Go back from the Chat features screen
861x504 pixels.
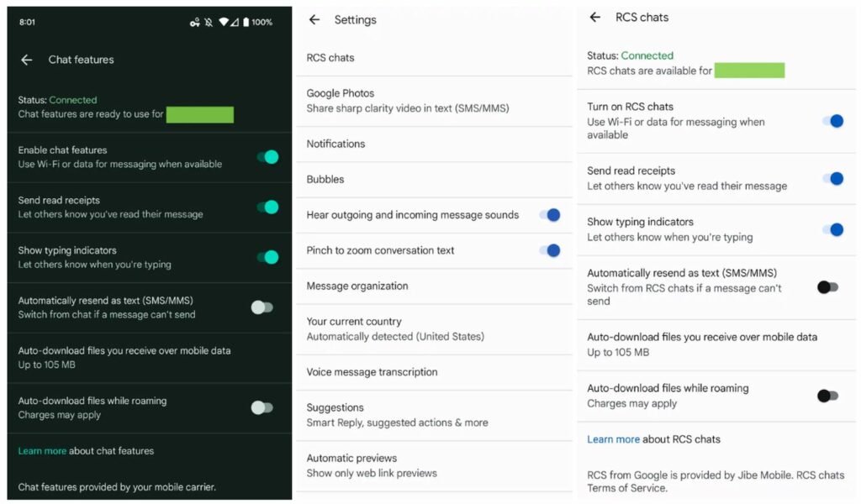click(x=26, y=60)
